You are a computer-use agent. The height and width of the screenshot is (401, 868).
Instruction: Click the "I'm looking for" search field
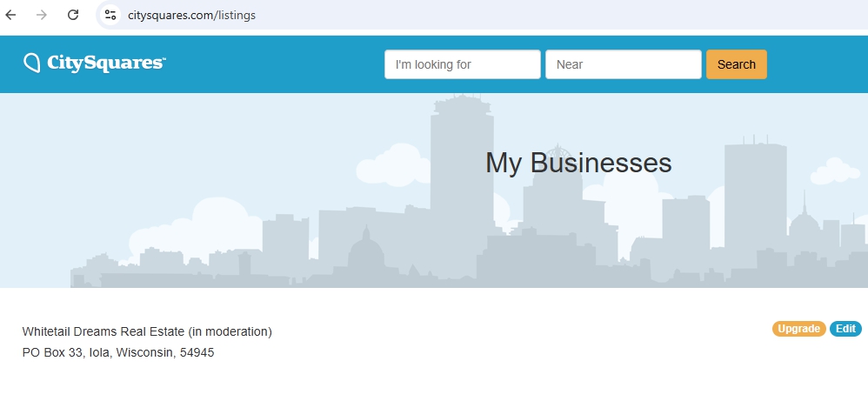coord(462,64)
